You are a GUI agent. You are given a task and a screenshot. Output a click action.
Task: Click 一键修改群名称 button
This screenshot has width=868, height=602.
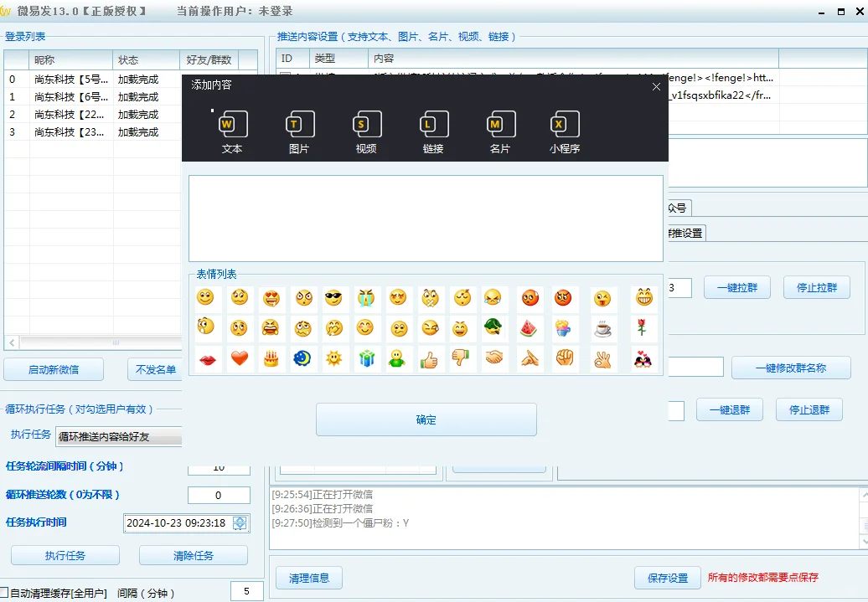(x=791, y=368)
